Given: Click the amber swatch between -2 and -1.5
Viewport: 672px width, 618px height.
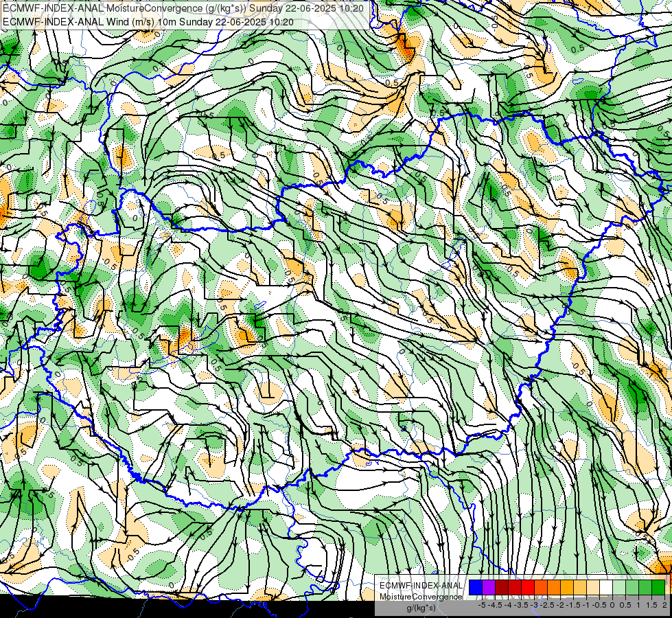Looking at the screenshot, I should [567, 587].
